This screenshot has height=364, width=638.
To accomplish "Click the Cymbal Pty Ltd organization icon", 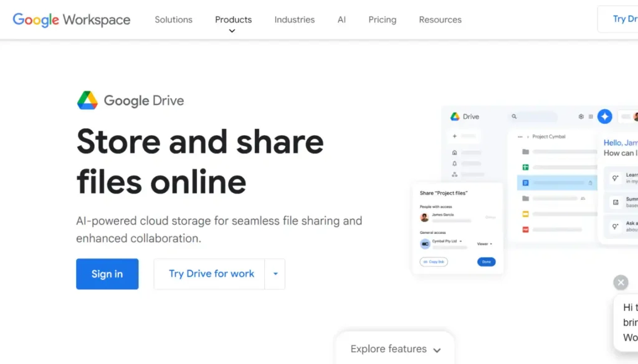I will click(x=425, y=244).
